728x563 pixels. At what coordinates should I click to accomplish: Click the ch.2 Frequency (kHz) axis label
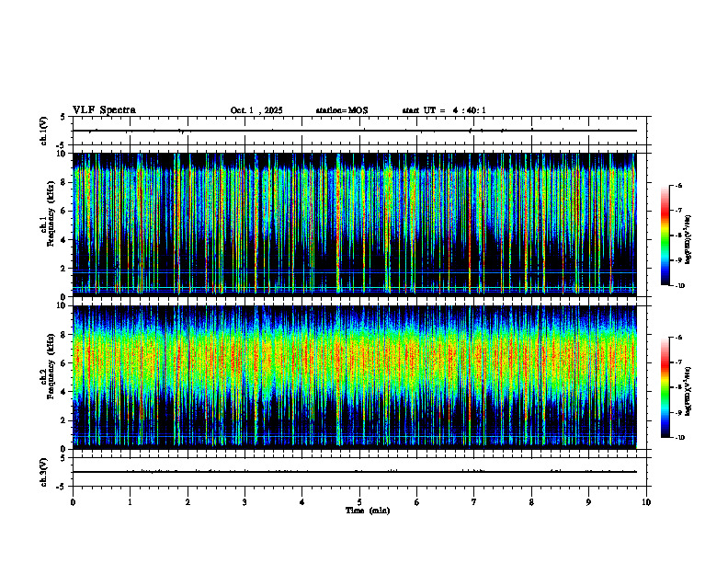(51, 366)
